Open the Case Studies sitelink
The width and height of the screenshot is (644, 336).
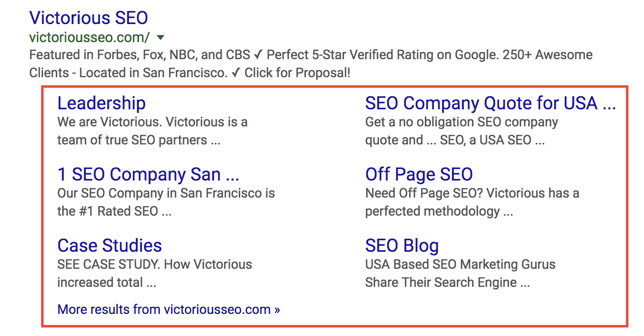[109, 246]
